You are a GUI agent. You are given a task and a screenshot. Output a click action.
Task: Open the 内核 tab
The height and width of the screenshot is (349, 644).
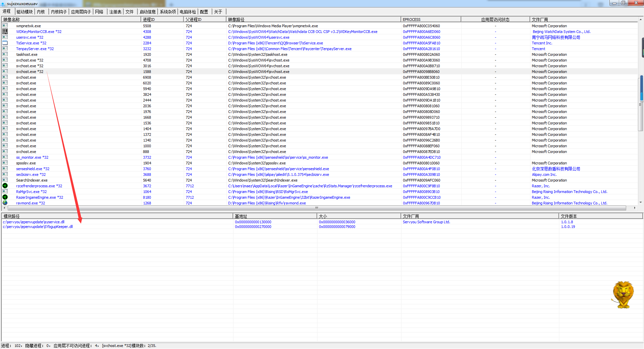coord(41,12)
